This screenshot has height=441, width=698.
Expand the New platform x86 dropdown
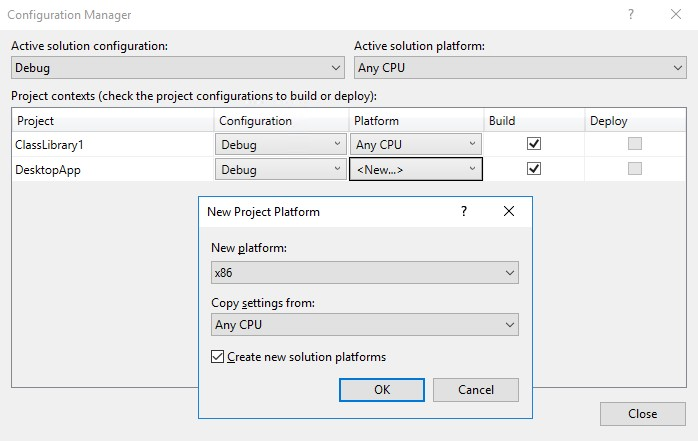coord(365,272)
